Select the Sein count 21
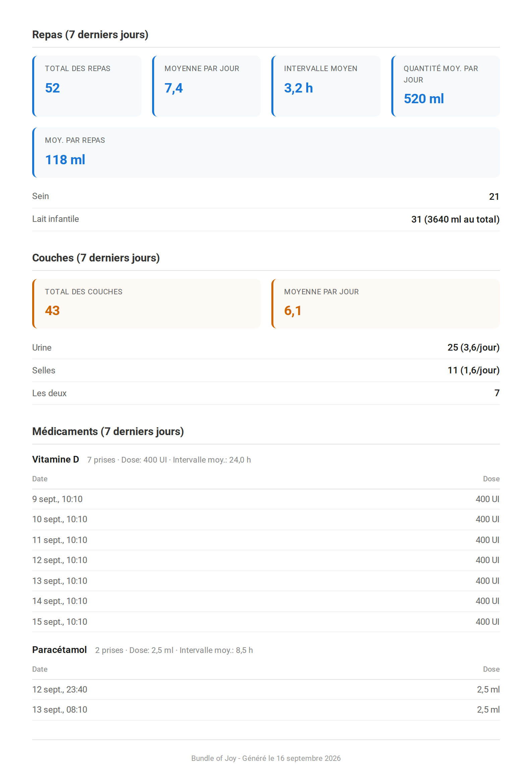The image size is (532, 783). pyautogui.click(x=493, y=196)
